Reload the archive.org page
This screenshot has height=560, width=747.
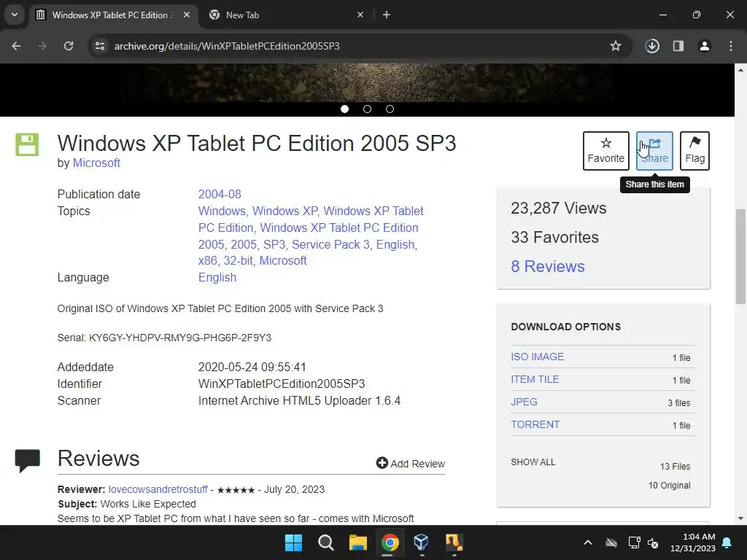(x=69, y=46)
